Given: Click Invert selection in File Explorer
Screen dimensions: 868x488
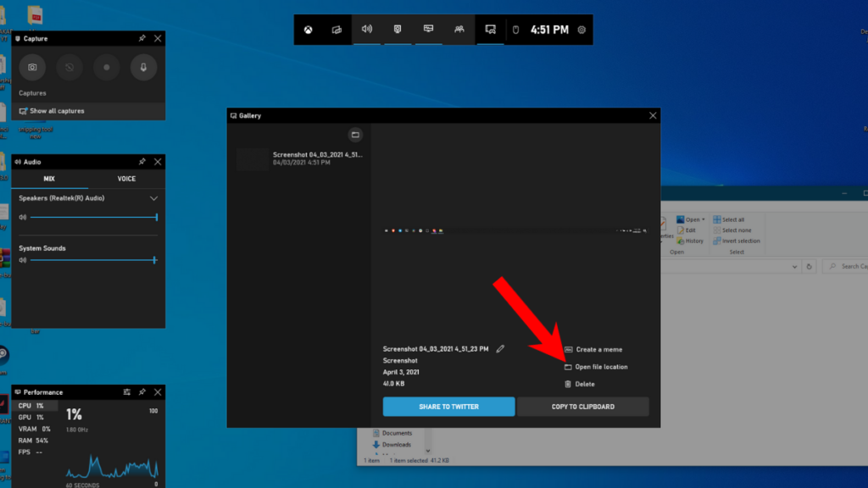Looking at the screenshot, I should click(x=737, y=241).
